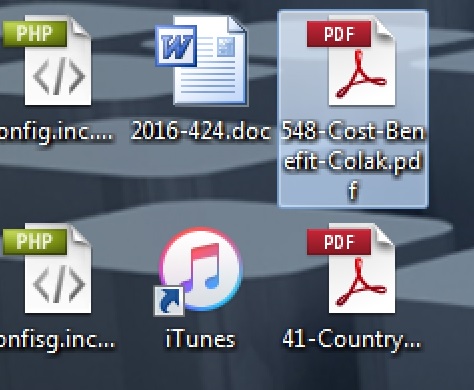This screenshot has height=390, width=474.
Task: Select the 548-Cost-Benefit-Colak PDF file icon
Action: pyautogui.click(x=351, y=61)
